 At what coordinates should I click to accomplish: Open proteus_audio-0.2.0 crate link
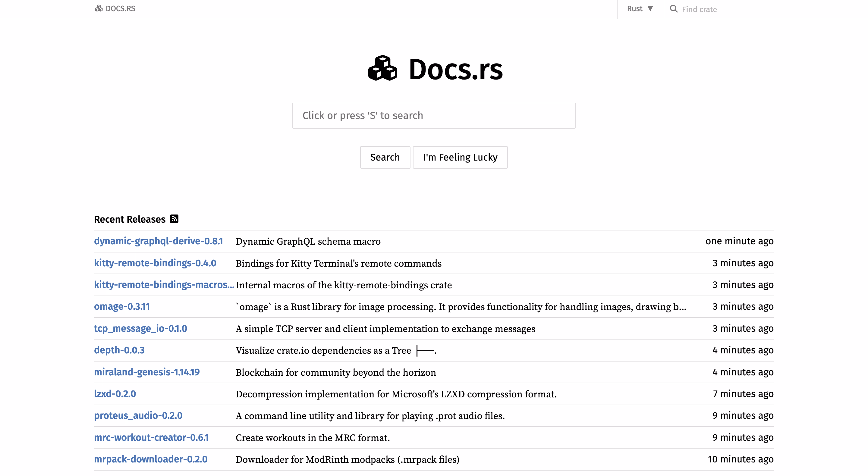click(x=138, y=416)
